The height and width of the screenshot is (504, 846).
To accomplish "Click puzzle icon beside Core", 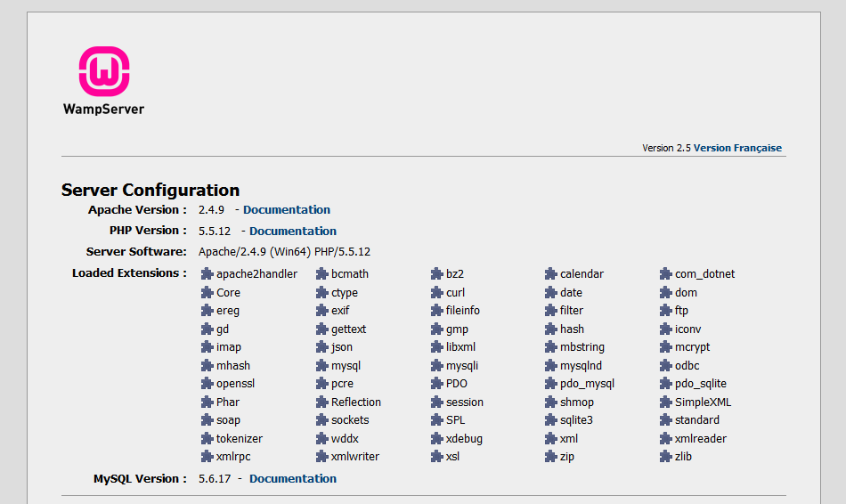I will pyautogui.click(x=207, y=292).
